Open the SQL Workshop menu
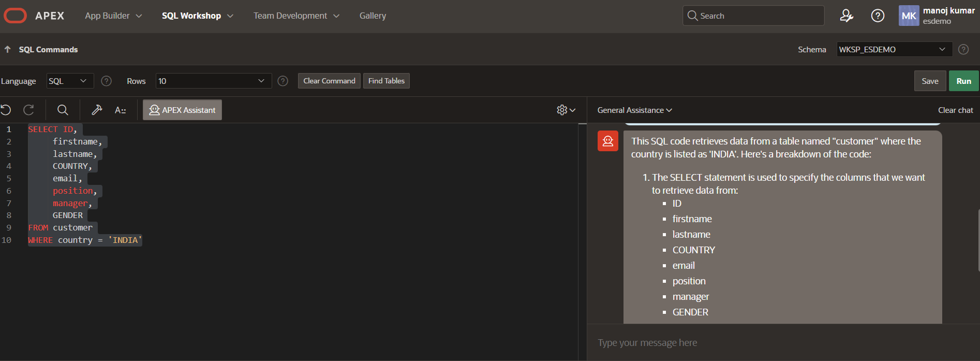Screen dimensions: 980x361 (197, 16)
